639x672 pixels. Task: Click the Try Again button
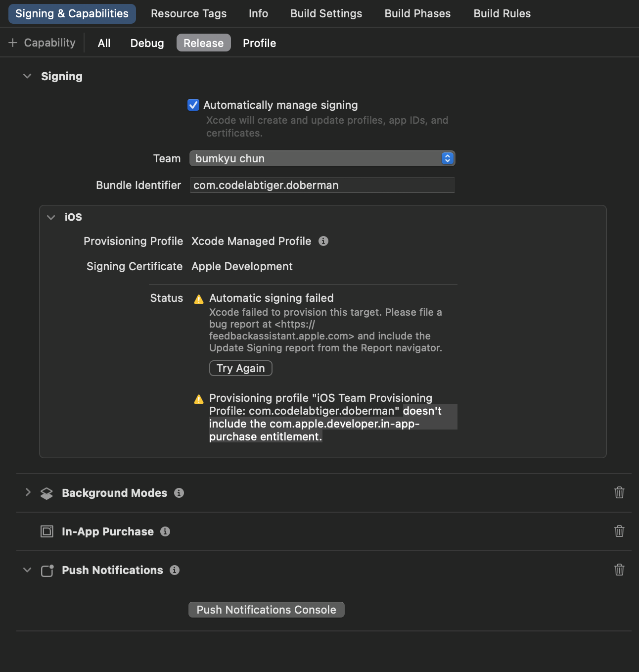click(241, 368)
